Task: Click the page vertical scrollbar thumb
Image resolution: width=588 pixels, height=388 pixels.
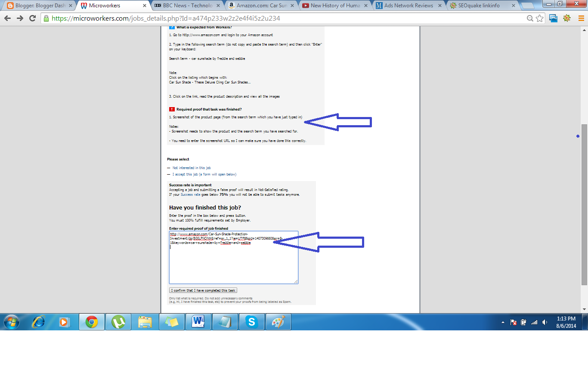Action: point(584,205)
